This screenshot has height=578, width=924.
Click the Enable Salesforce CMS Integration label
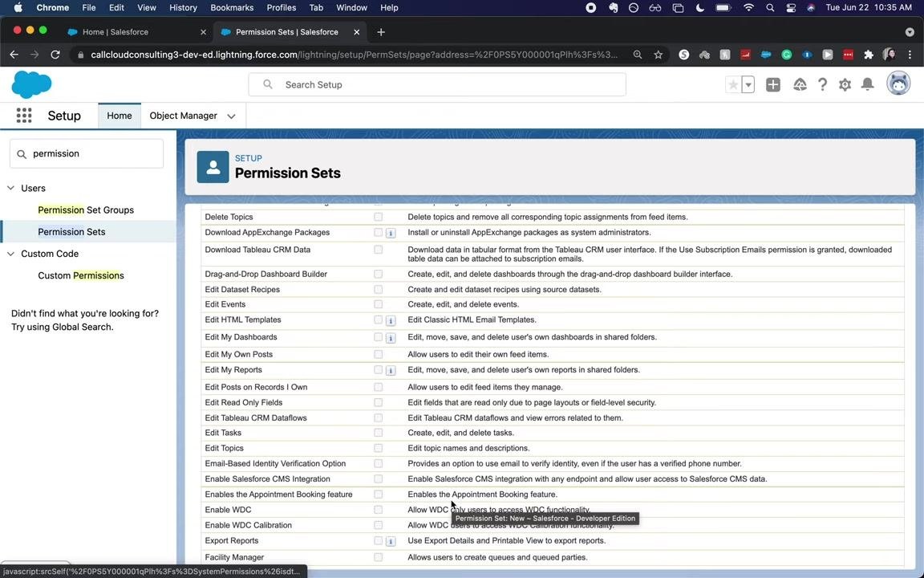tap(268, 479)
